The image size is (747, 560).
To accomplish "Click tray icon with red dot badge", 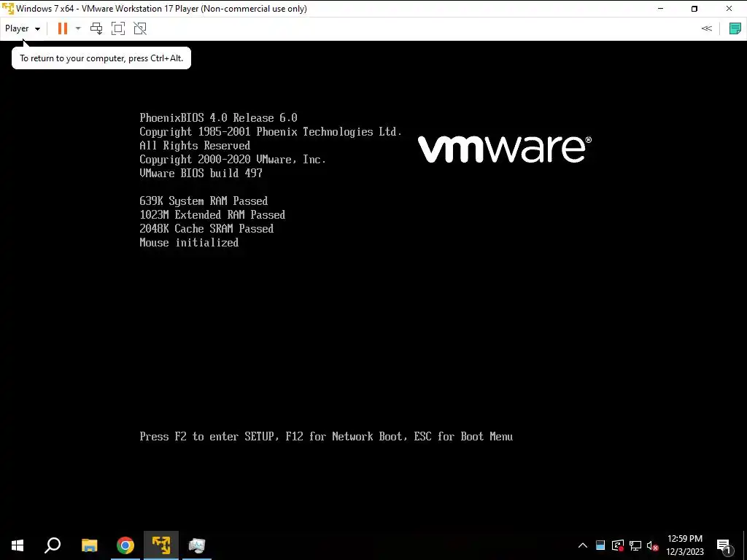I will click(x=618, y=545).
